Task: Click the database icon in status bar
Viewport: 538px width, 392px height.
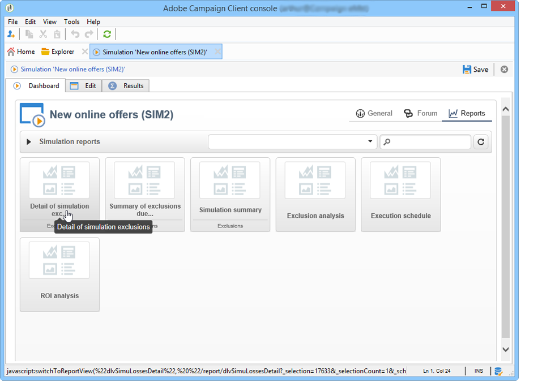Action: [498, 371]
